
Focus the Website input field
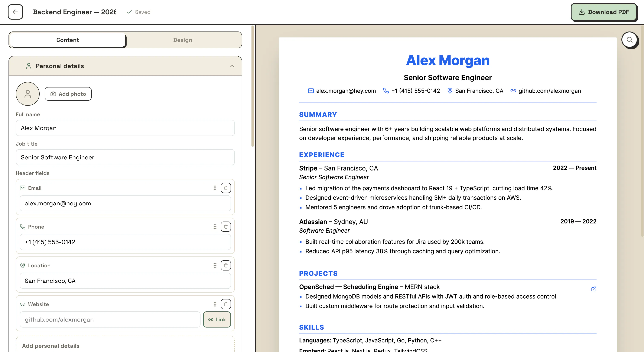(x=110, y=320)
